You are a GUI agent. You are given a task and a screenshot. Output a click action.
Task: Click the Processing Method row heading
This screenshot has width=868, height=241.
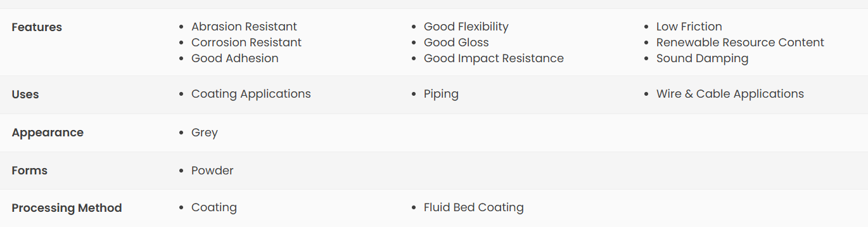67,208
